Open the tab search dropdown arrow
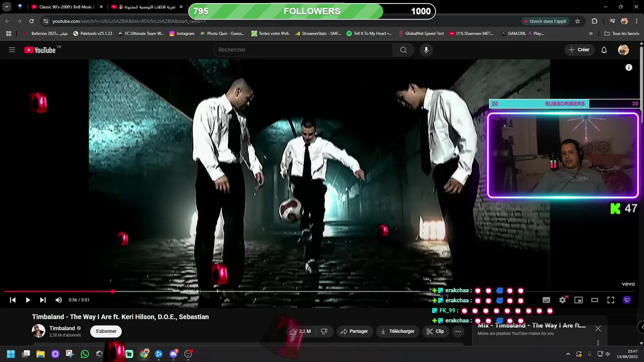 tap(7, 7)
